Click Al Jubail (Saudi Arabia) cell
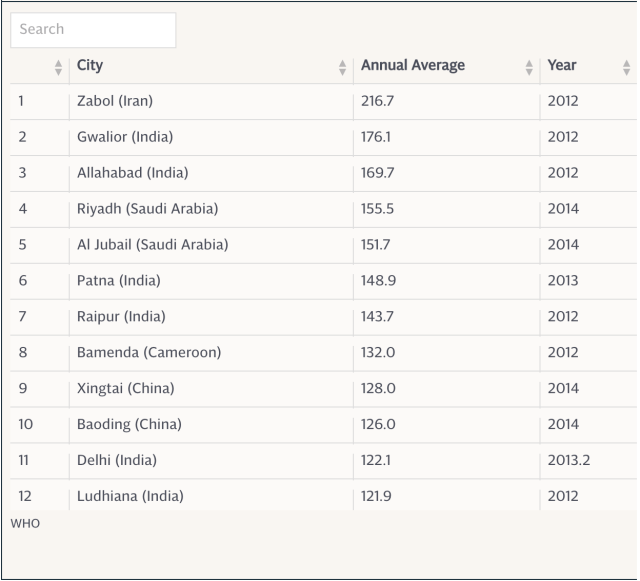Screen dimensions: 640x581 (x=152, y=245)
